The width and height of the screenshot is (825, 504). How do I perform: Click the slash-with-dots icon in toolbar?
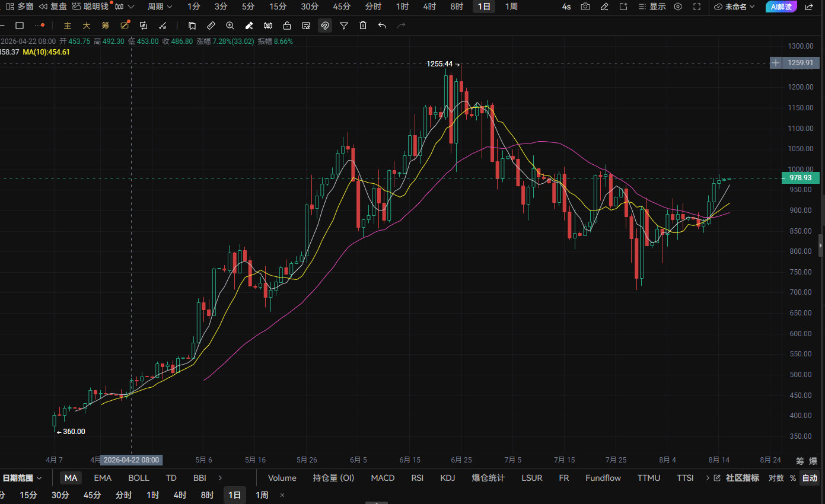(x=163, y=25)
